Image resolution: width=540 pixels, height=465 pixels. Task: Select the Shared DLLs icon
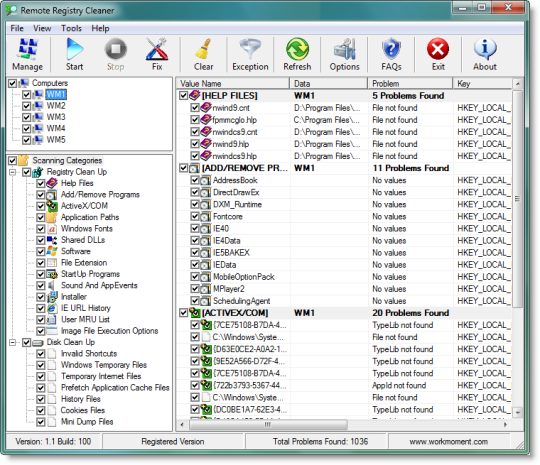point(52,240)
